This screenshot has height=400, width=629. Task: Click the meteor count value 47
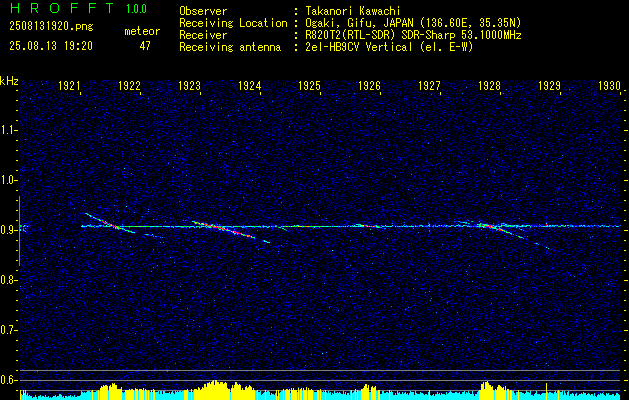pos(145,46)
